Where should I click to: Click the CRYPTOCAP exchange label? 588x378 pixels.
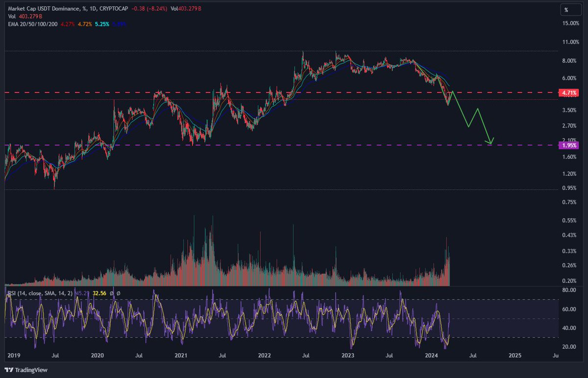click(113, 8)
